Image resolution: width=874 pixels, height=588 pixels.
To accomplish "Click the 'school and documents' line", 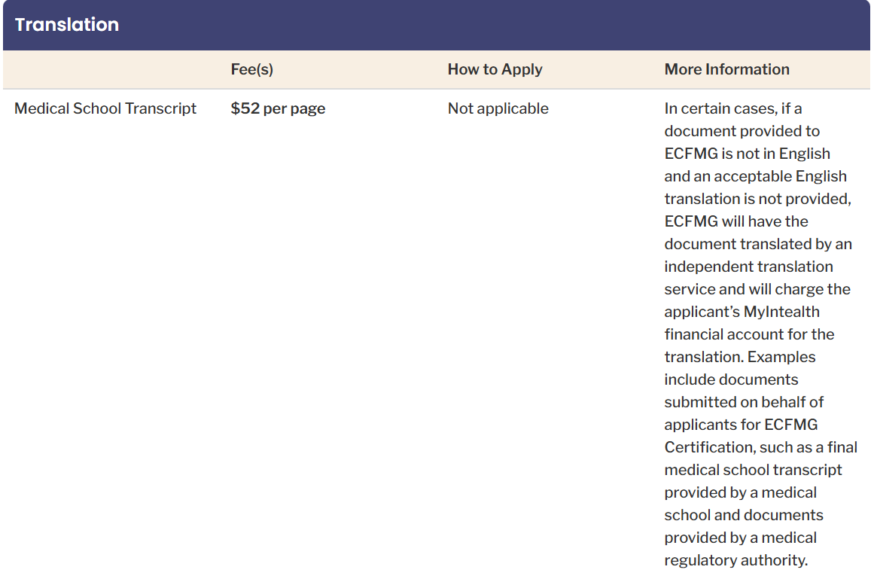I will tap(743, 515).
